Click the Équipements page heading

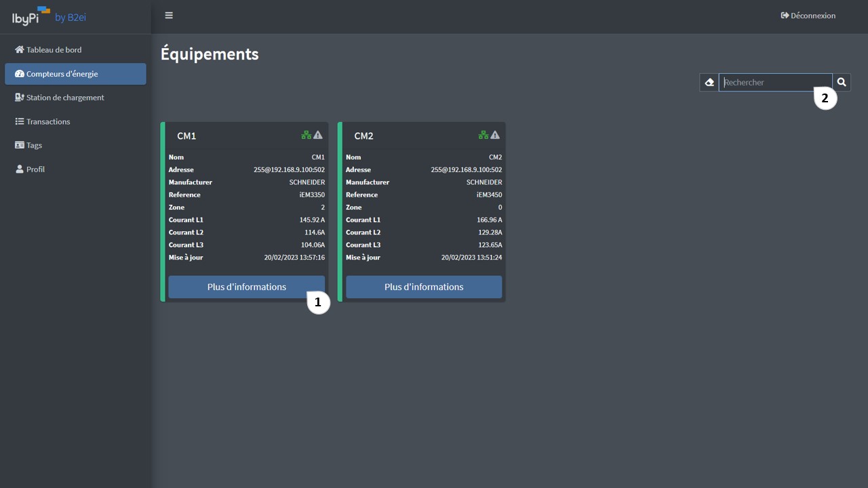coord(210,54)
